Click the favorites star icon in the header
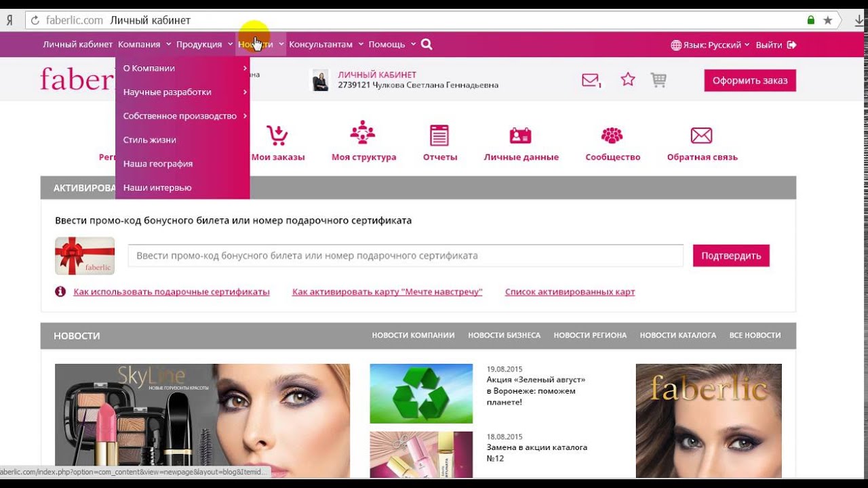This screenshot has height=488, width=868. coord(628,79)
